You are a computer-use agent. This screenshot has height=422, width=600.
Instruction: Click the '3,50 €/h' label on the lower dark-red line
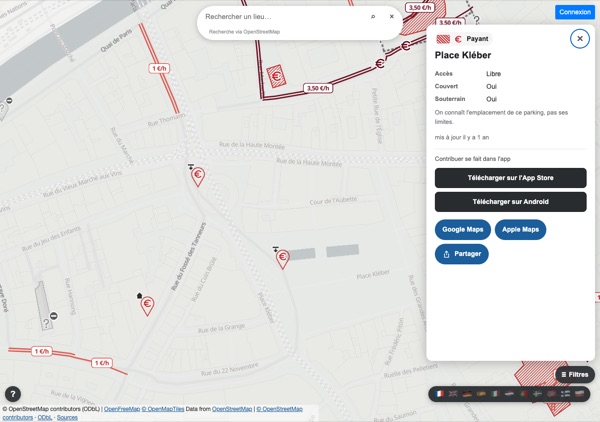pos(318,88)
